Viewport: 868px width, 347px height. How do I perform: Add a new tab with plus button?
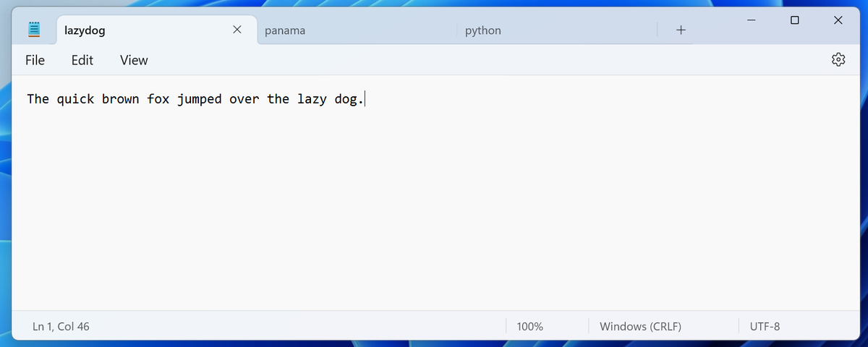point(681,30)
